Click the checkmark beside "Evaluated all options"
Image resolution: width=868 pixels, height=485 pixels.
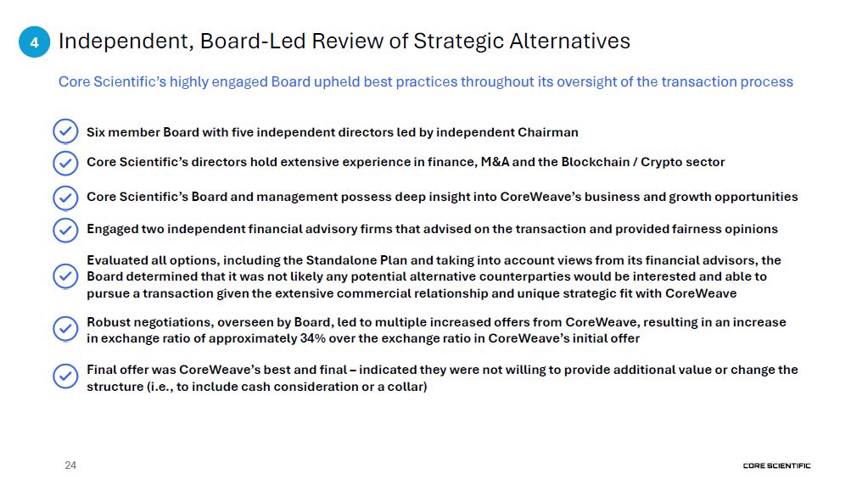click(65, 276)
